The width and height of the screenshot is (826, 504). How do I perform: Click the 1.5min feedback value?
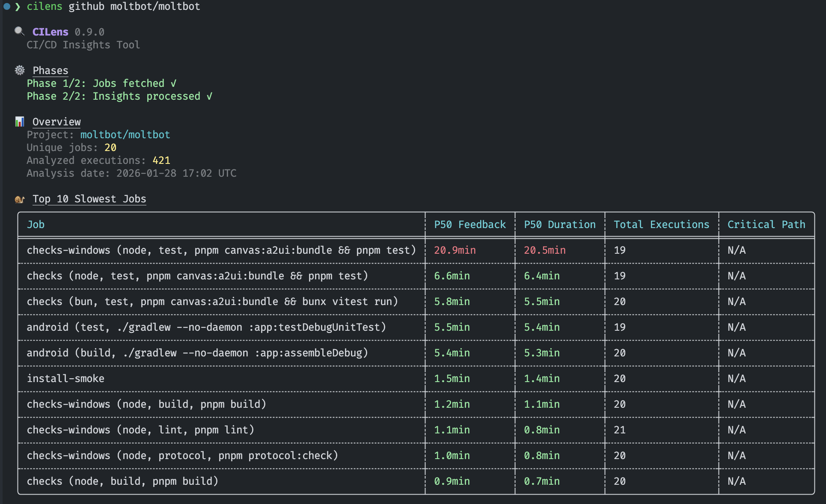pyautogui.click(x=452, y=379)
